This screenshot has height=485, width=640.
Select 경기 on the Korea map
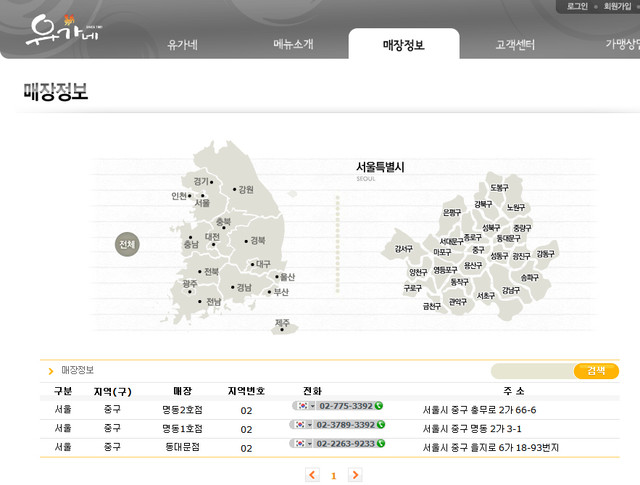pos(203,181)
